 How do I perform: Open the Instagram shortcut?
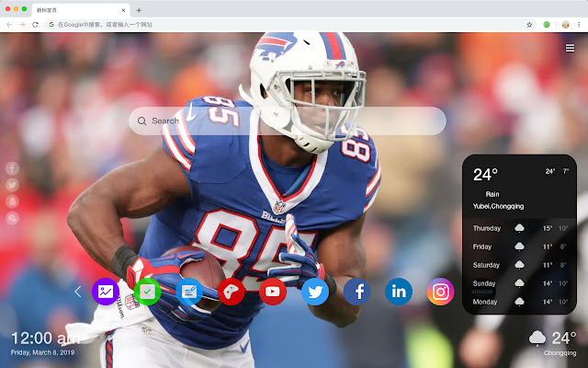coord(441,292)
